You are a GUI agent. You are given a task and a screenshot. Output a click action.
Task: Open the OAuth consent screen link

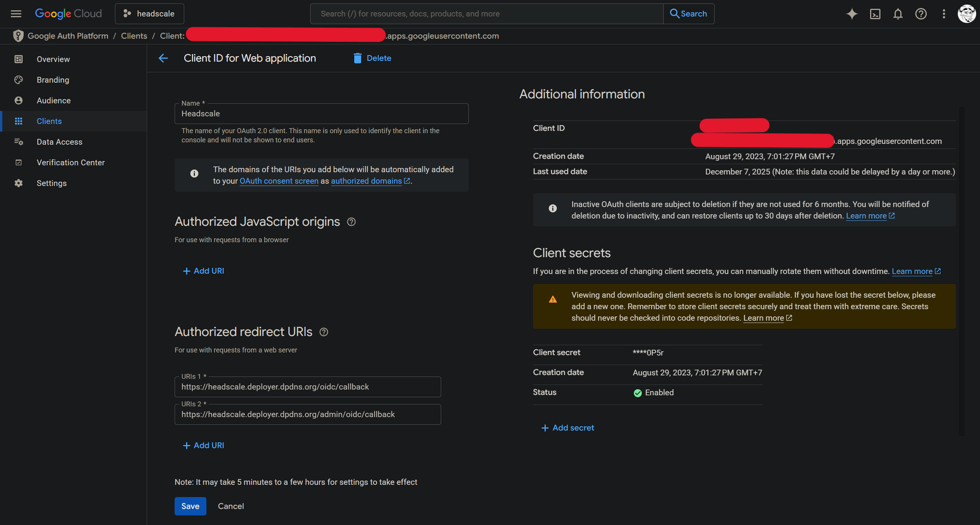pos(279,181)
